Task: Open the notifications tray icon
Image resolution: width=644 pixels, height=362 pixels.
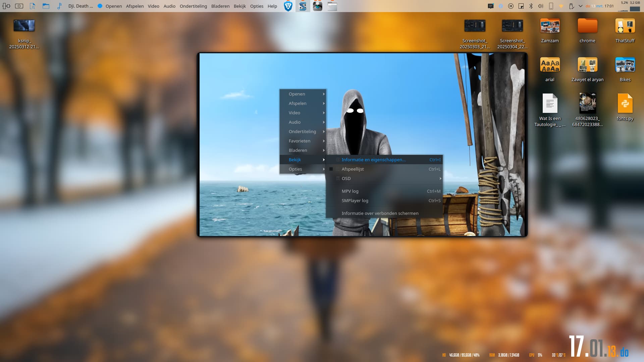Action: point(491,6)
